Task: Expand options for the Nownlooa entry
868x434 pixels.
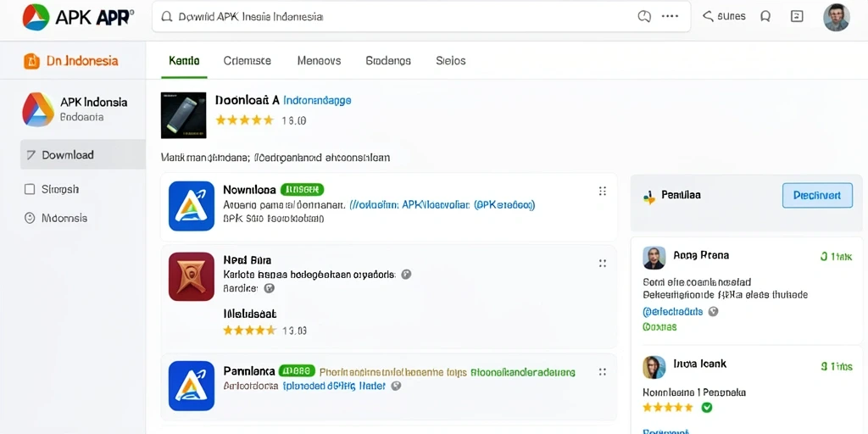Action: [x=603, y=192]
